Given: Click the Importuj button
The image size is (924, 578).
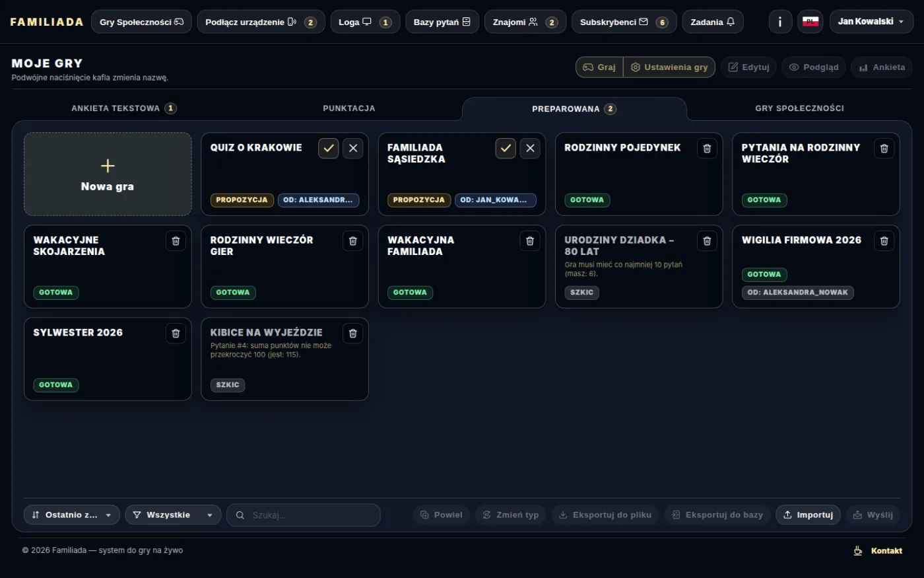Looking at the screenshot, I should click(808, 515).
